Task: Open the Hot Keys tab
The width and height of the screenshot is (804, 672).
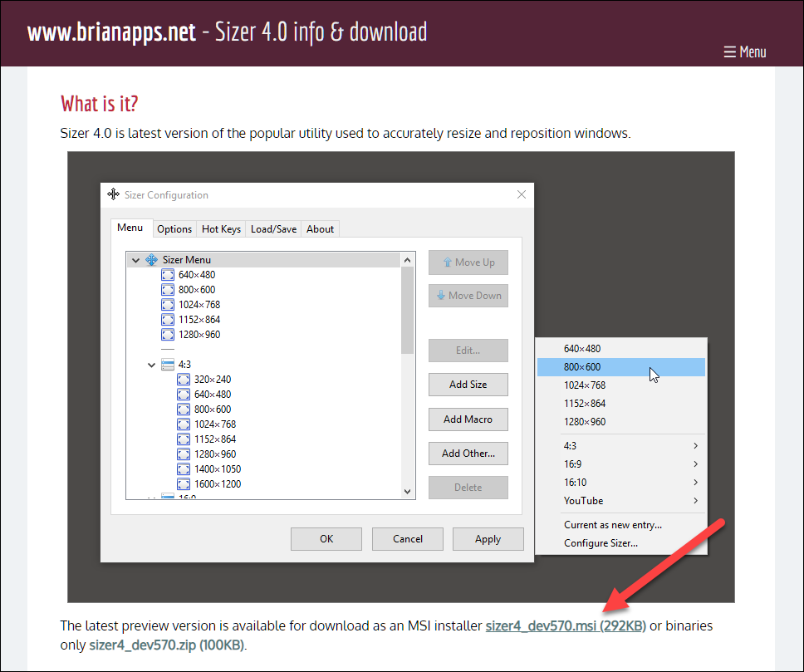Action: tap(221, 228)
